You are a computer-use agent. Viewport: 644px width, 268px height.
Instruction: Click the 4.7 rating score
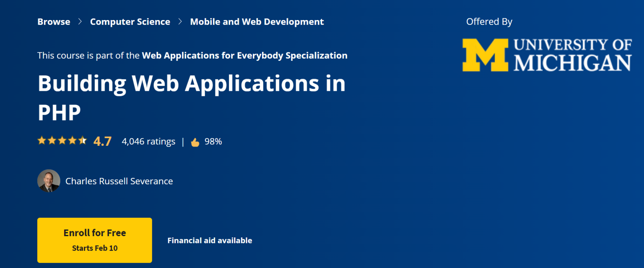[x=102, y=141]
